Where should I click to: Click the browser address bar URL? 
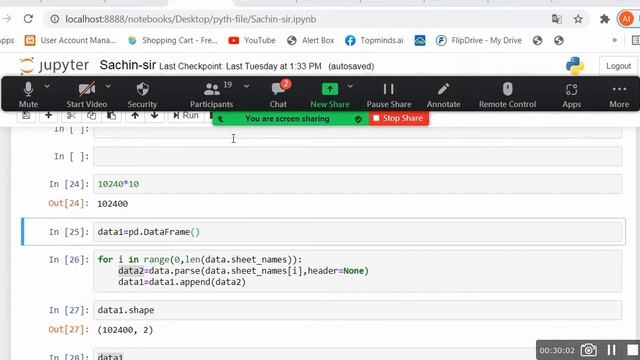pyautogui.click(x=191, y=19)
